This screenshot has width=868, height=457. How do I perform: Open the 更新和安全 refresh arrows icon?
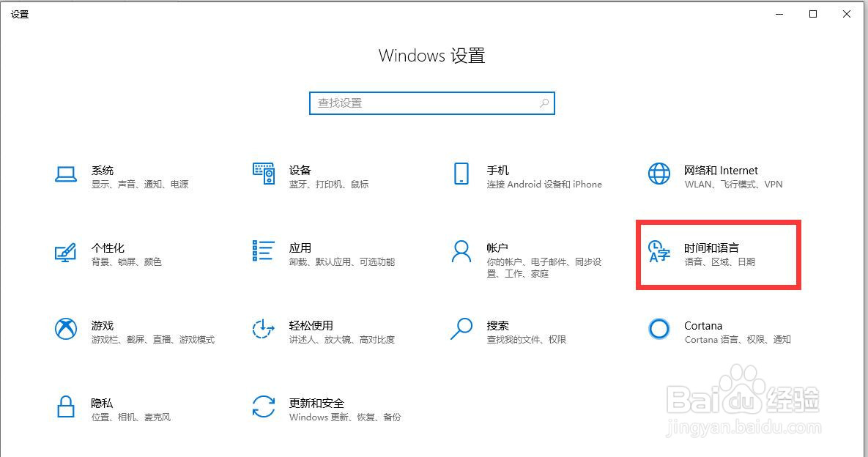click(x=264, y=406)
